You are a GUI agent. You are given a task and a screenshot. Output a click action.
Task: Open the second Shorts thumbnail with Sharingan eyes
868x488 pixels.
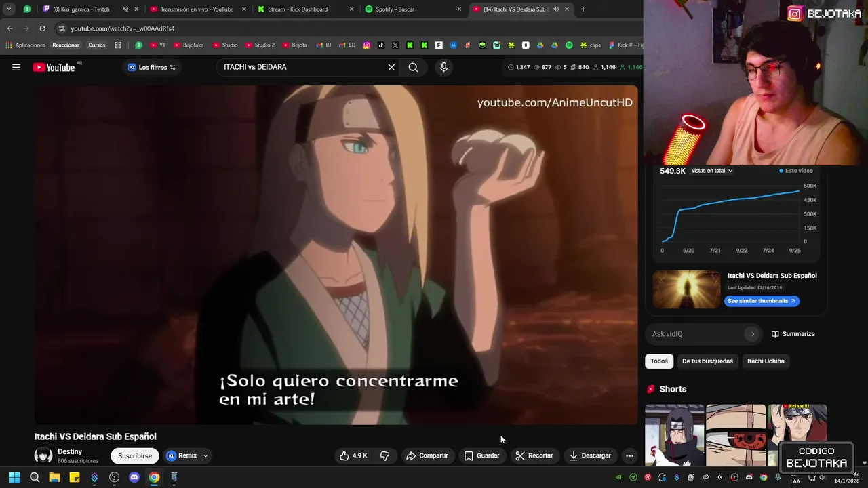(x=736, y=435)
